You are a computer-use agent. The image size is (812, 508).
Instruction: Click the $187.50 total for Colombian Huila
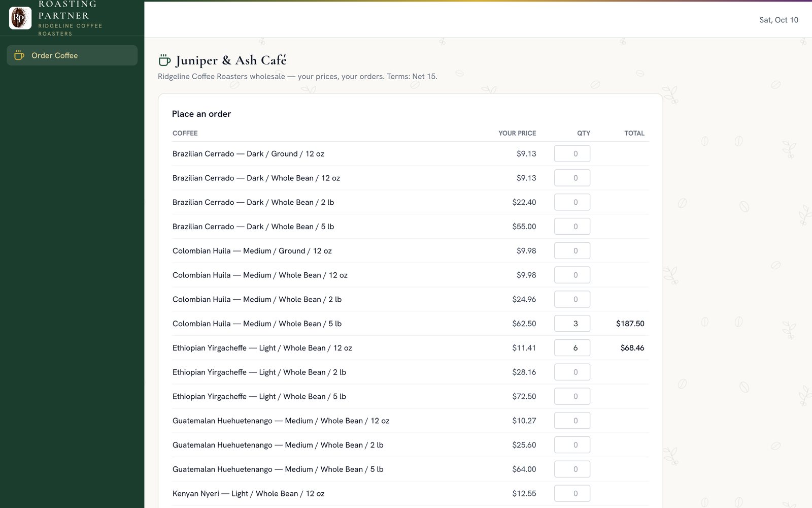630,324
